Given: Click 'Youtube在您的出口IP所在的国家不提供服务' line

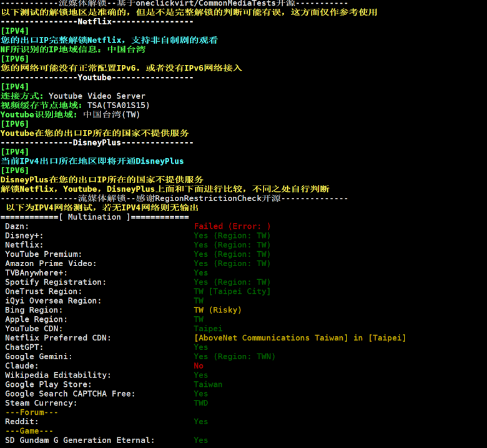Looking at the screenshot, I should [95, 133].
